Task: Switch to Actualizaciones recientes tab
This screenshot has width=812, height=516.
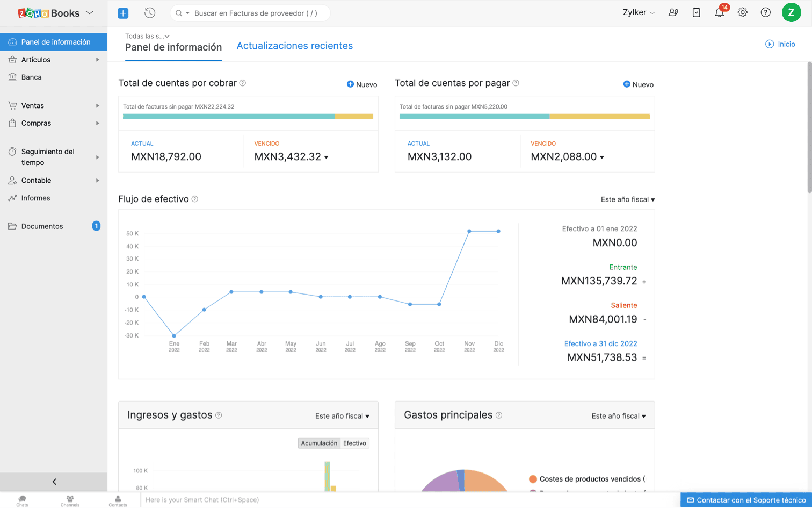Action: (x=294, y=46)
